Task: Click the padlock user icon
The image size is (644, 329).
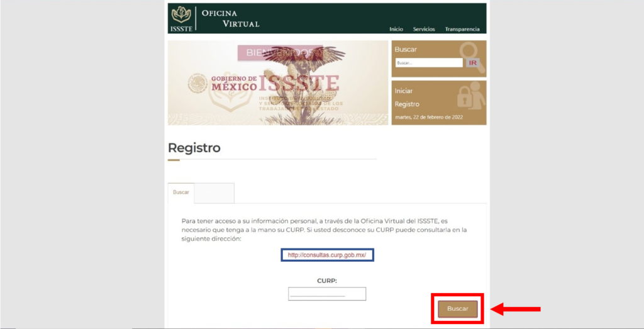Action: 471,97
